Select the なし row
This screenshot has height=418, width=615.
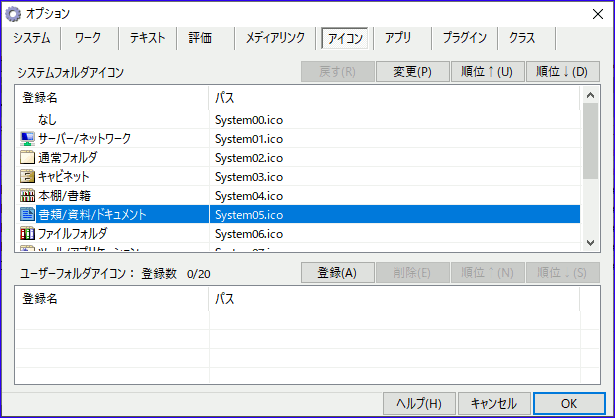pos(298,120)
